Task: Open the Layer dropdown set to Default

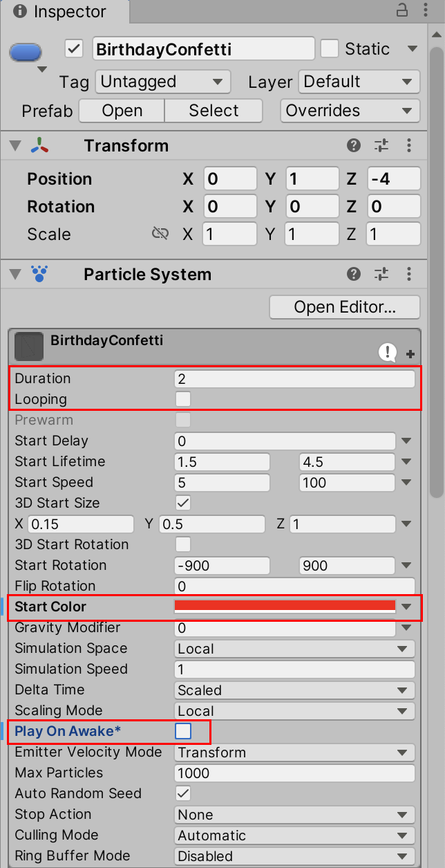Action: [x=359, y=82]
